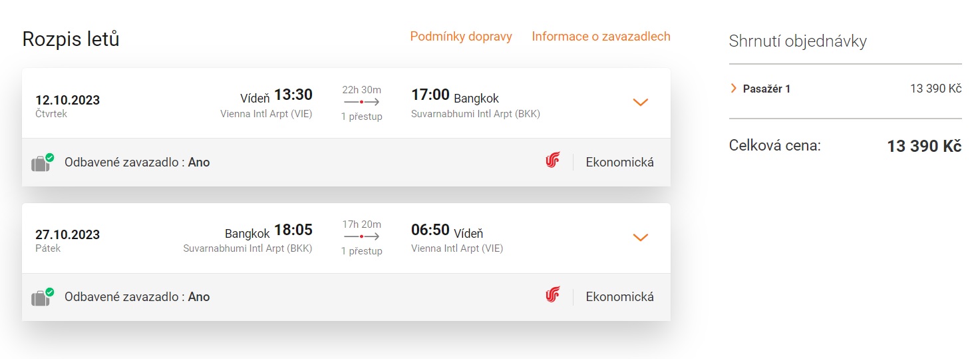The image size is (980, 359).
Task: Click the stopover arrow icon for Bangkok–Vienna flight
Action: [361, 236]
